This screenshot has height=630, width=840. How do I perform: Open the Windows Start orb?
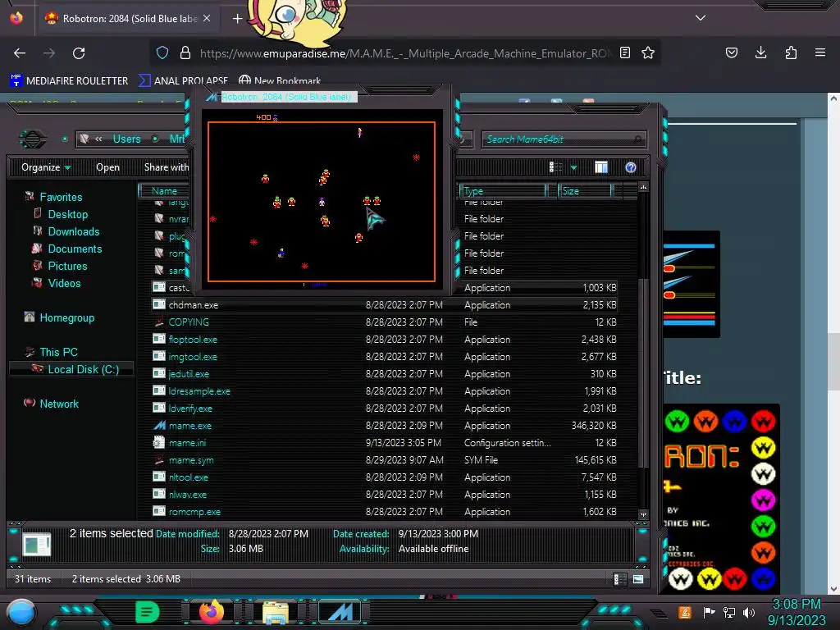[21, 612]
